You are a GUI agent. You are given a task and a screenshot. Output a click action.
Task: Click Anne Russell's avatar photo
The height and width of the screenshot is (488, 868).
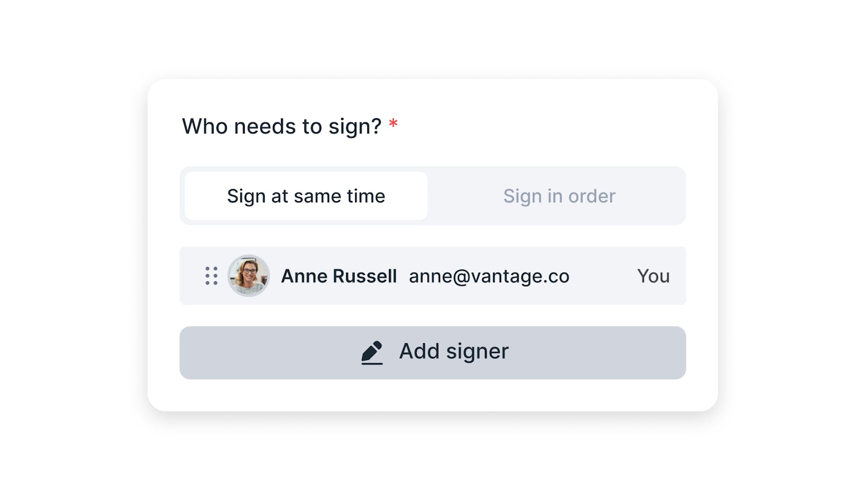248,276
